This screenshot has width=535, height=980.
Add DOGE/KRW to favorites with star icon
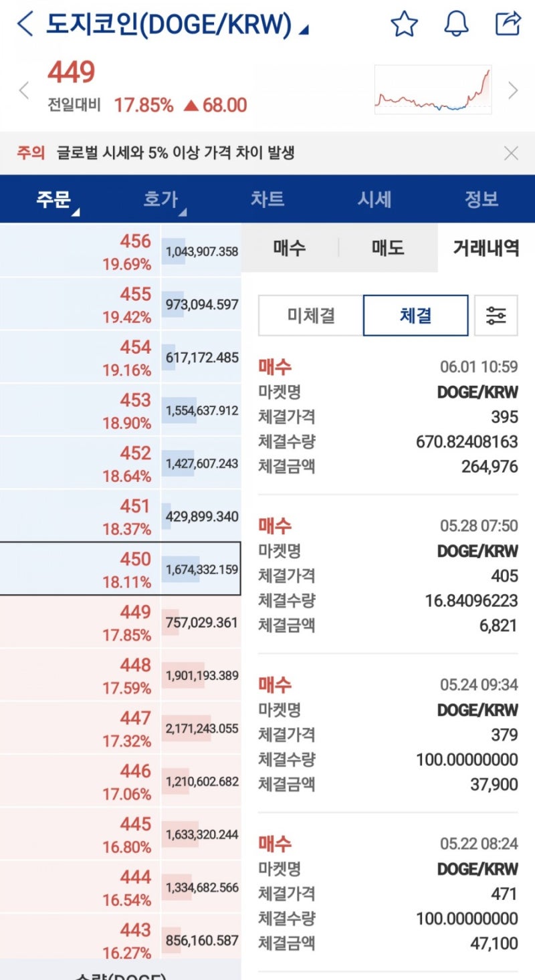coord(404,25)
